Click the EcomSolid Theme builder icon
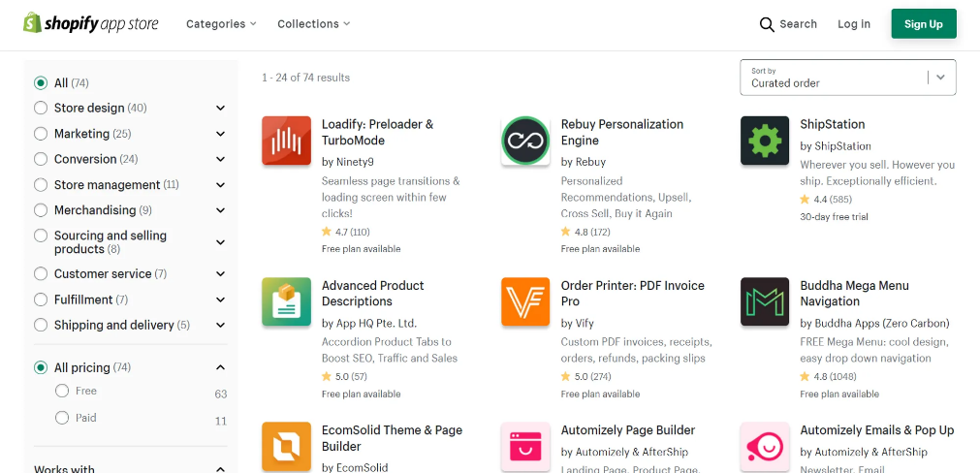This screenshot has height=473, width=980. [286, 446]
